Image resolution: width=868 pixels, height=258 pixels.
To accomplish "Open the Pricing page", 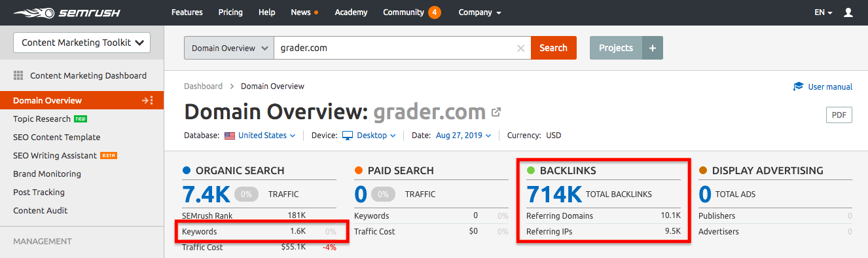I will tap(230, 12).
